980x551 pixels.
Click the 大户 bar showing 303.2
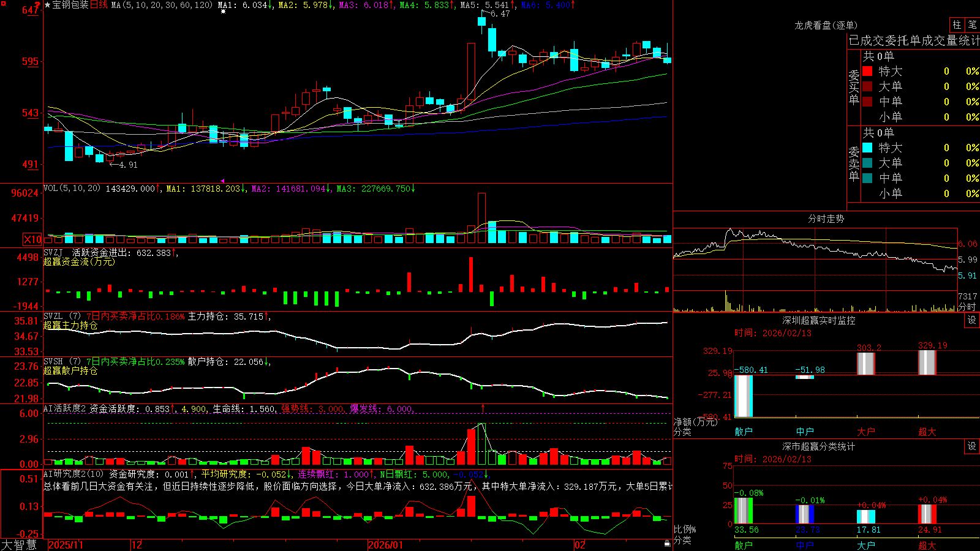pyautogui.click(x=866, y=364)
